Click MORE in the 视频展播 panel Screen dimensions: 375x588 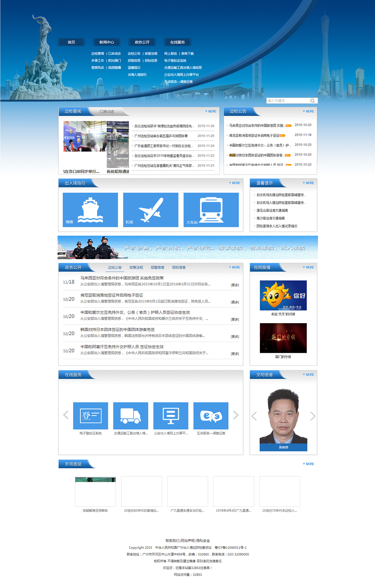(308, 267)
